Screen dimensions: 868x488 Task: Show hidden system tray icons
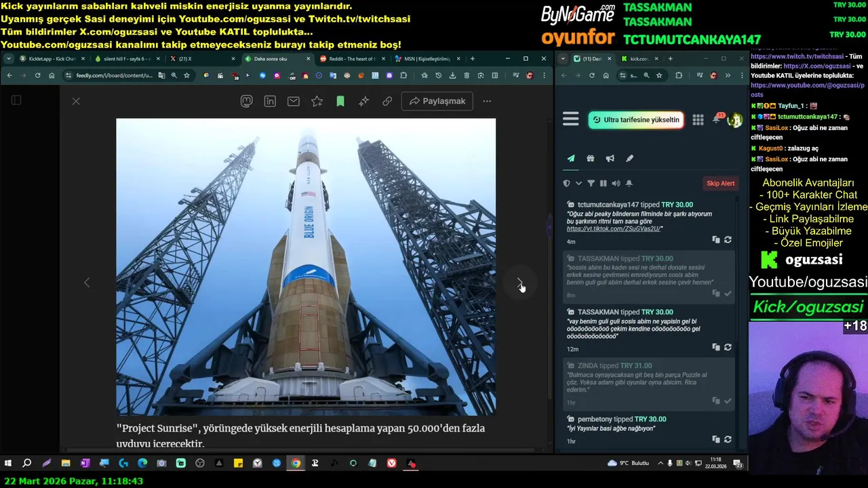tap(661, 464)
